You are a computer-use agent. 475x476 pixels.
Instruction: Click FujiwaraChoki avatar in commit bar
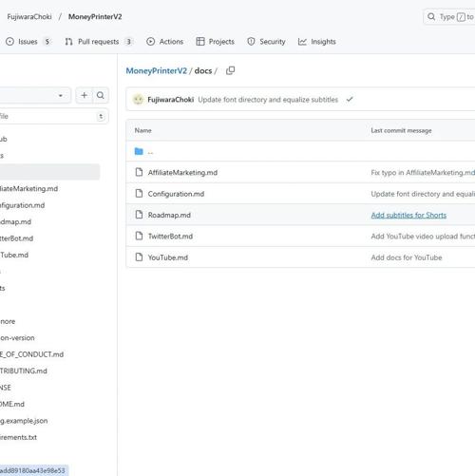pos(138,100)
